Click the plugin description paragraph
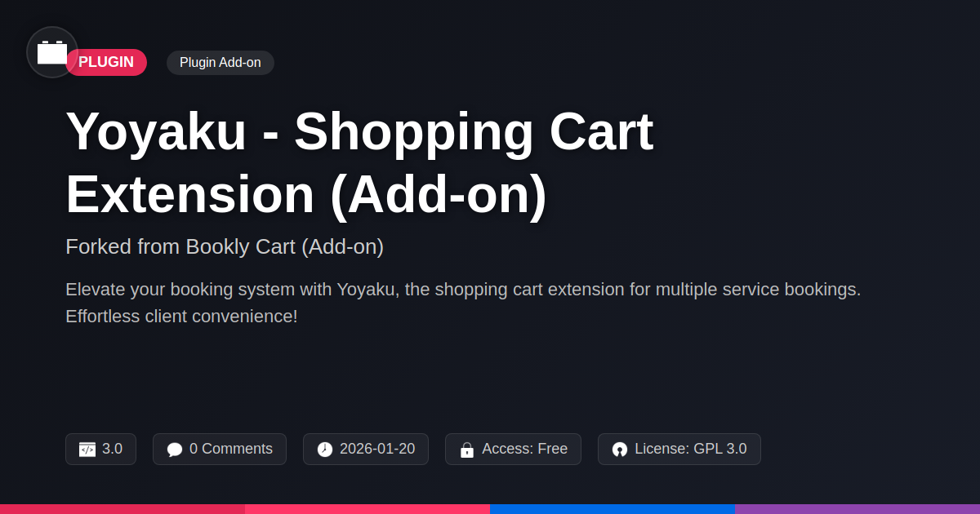Screen dimensions: 980x514 [462, 303]
